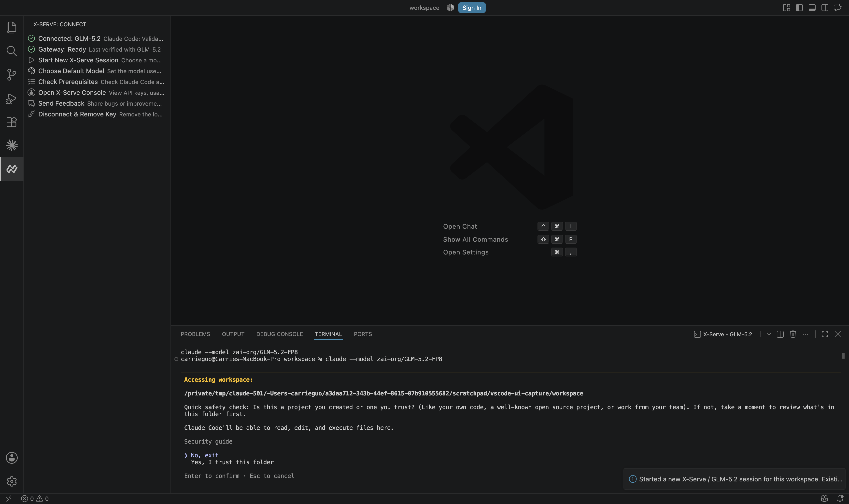849x504 pixels.
Task: Create a new terminal with the plus icon
Action: point(761,334)
